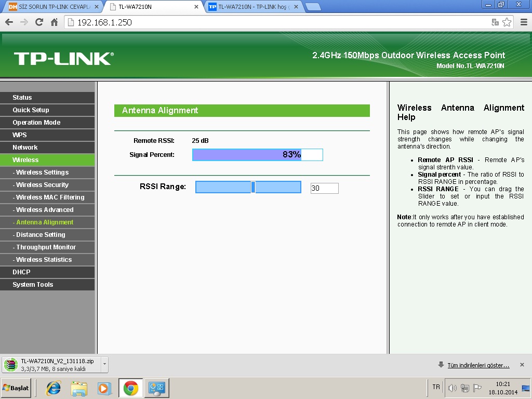Close the TL-WA7210N tab

click(196, 7)
